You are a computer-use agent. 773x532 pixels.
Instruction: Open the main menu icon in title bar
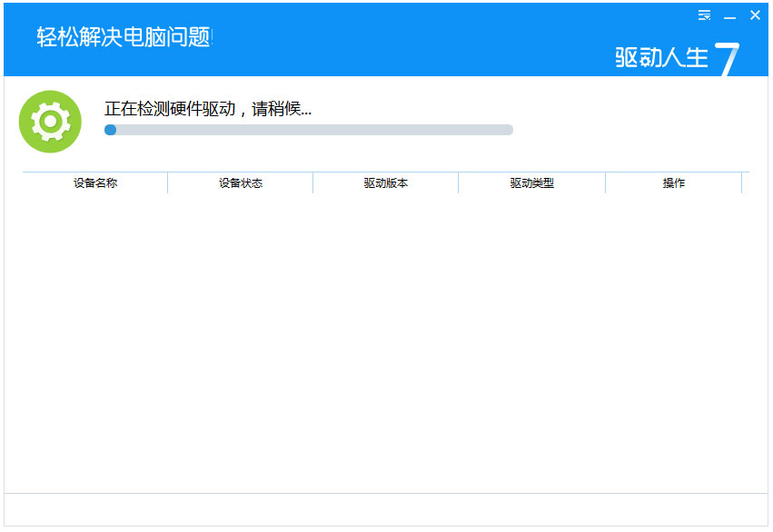coord(705,15)
